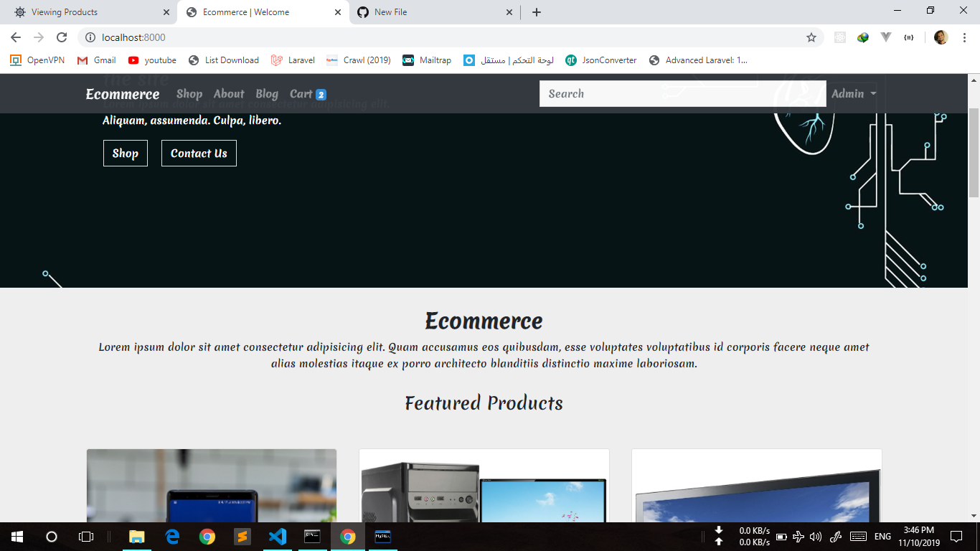
Task: Open the Arabic مستقل dashboard bookmark
Action: [509, 60]
